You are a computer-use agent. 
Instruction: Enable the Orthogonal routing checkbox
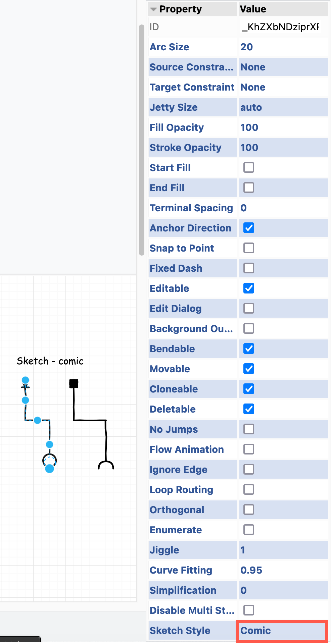(x=248, y=509)
